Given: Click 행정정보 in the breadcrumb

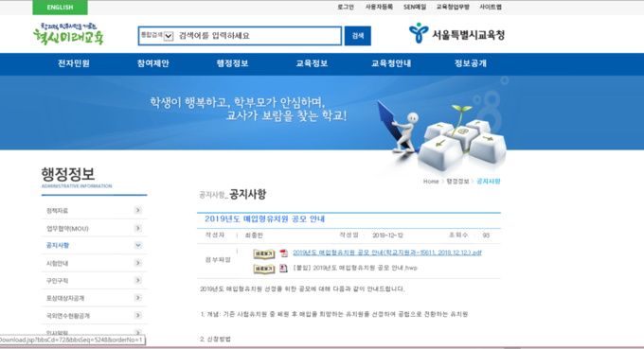Looking at the screenshot, I should click(457, 182).
